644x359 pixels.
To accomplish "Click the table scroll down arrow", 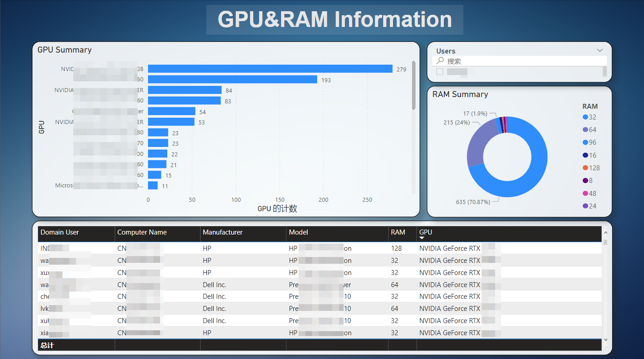I will [x=605, y=340].
